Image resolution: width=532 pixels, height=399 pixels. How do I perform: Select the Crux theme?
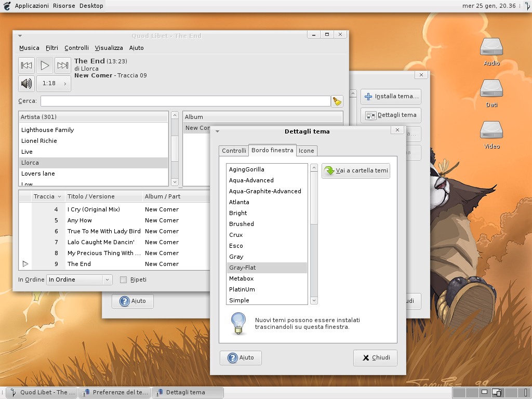click(x=267, y=235)
